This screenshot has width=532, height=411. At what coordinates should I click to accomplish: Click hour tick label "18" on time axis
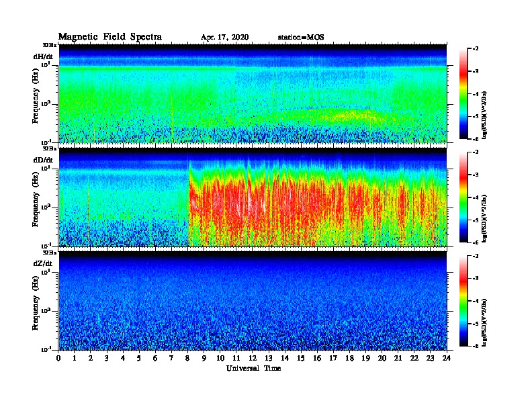point(349,359)
